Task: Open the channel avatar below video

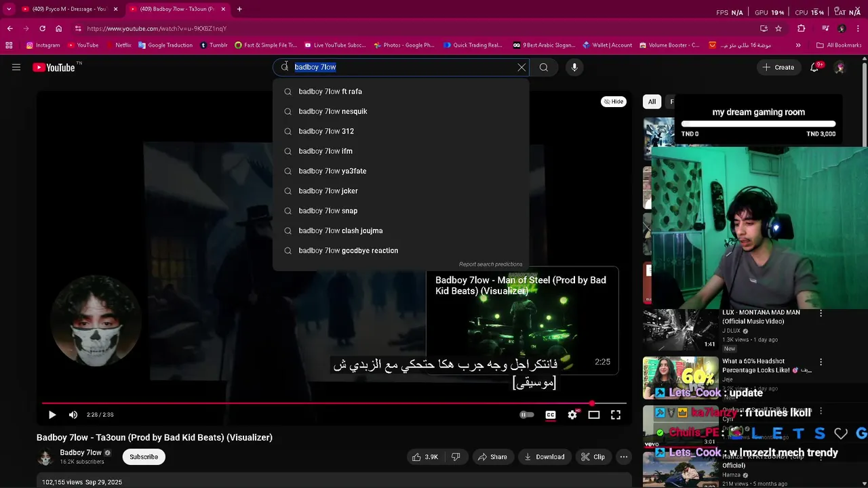Action: pyautogui.click(x=45, y=457)
